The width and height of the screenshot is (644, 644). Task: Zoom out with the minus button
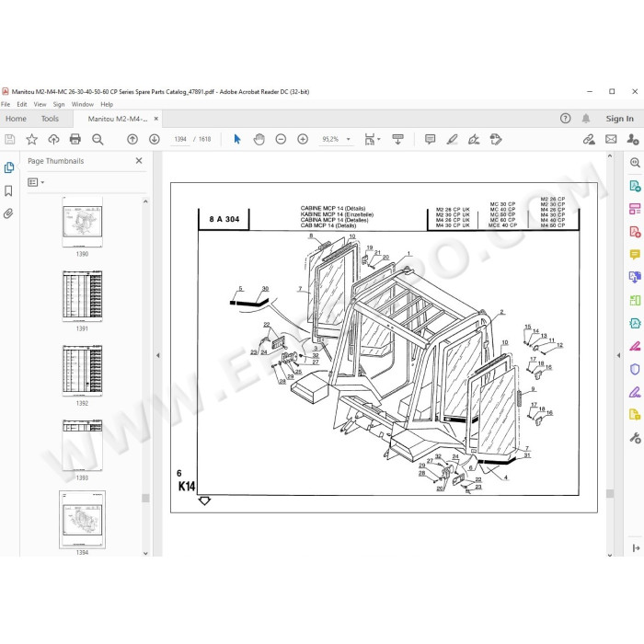[x=281, y=139]
